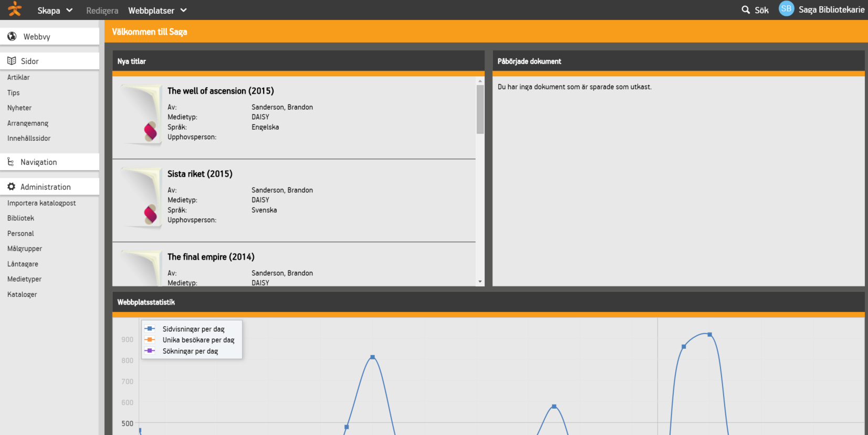Click the Webbvy globe icon
This screenshot has width=868, height=435.
tap(12, 36)
